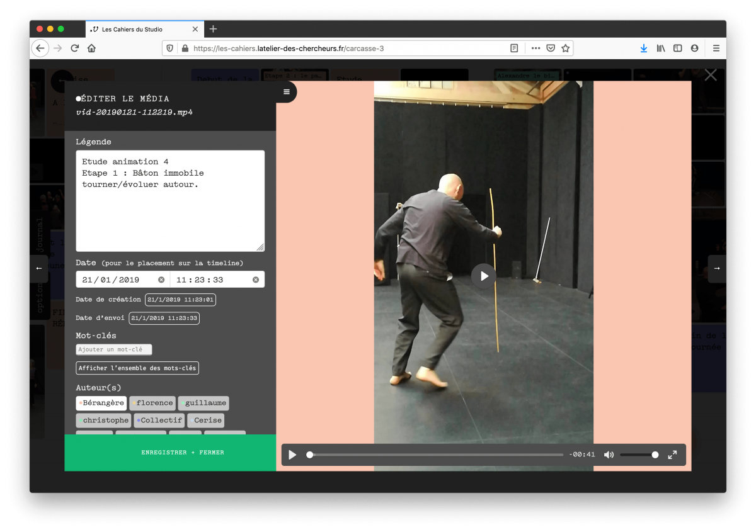Reload the page with the refresh icon
Viewport: 756px width, 532px height.
pos(74,48)
